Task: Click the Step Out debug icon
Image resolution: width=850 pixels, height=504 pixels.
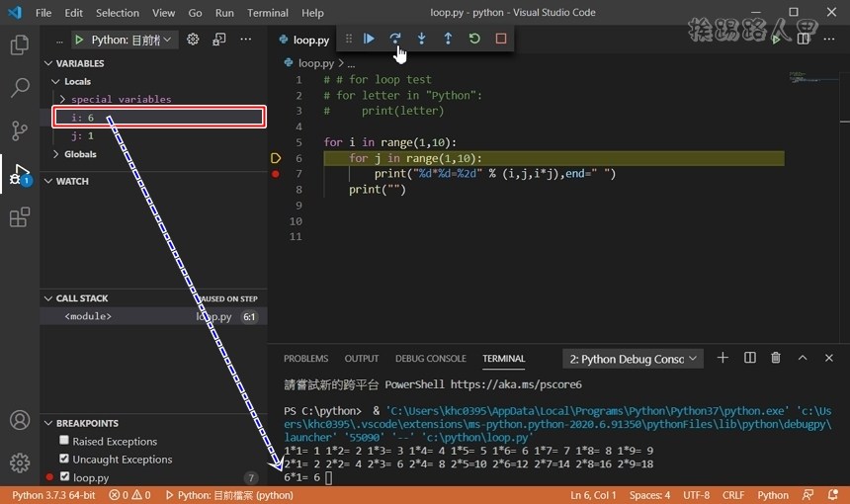Action: (x=448, y=39)
